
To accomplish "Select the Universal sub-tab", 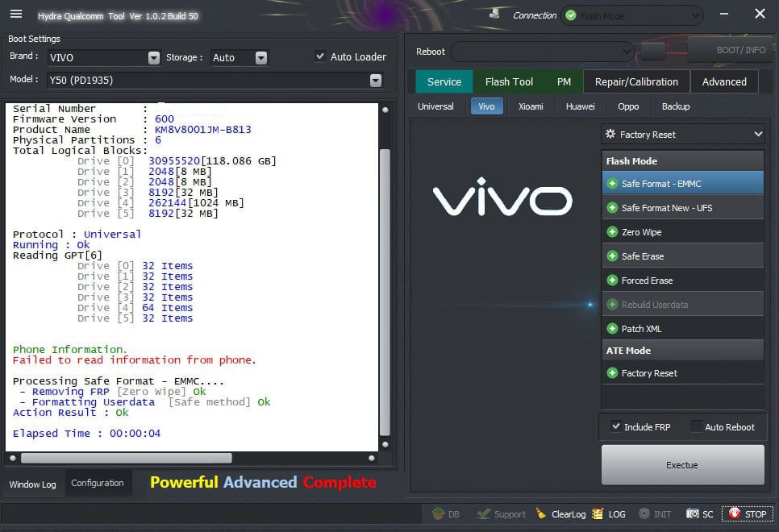I will (x=435, y=106).
